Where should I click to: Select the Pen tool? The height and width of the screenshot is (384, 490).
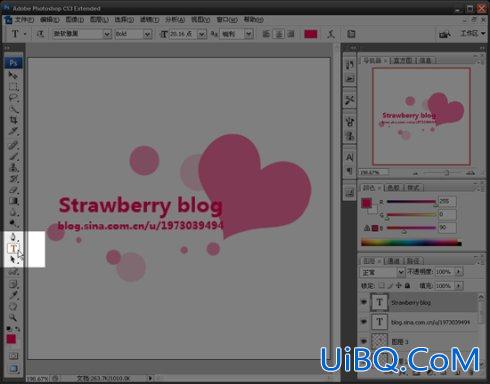click(13, 237)
